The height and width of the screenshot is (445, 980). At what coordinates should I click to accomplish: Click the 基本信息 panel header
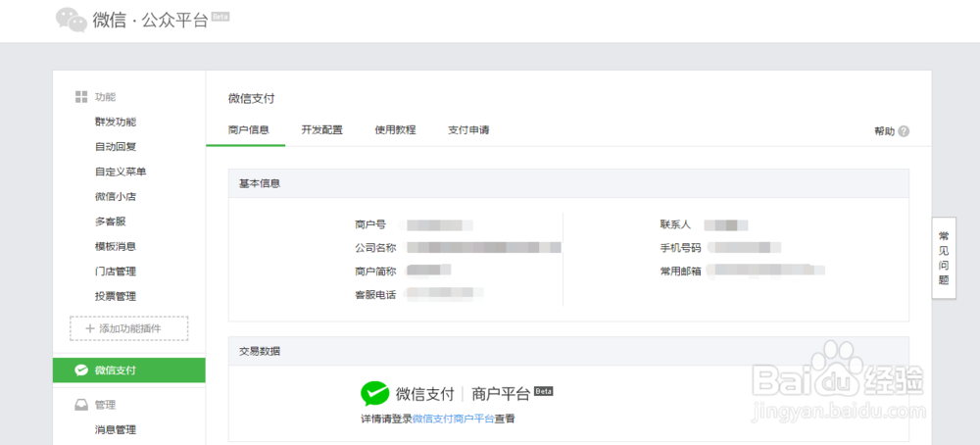click(x=568, y=183)
